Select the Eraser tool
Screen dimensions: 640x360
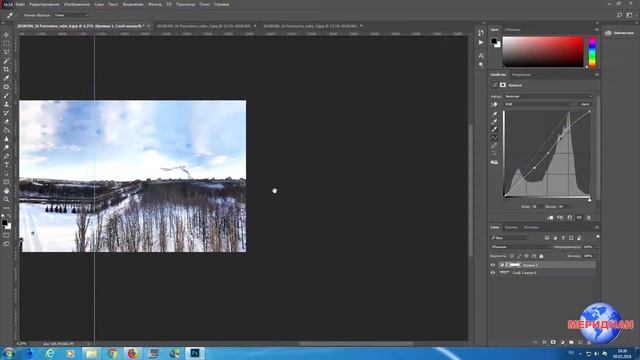pyautogui.click(x=6, y=122)
